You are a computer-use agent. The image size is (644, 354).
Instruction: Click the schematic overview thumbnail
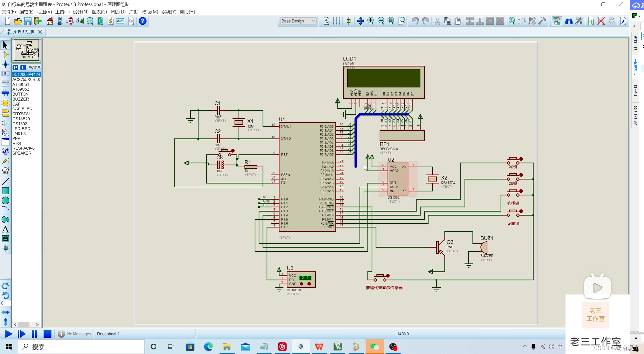(26, 50)
